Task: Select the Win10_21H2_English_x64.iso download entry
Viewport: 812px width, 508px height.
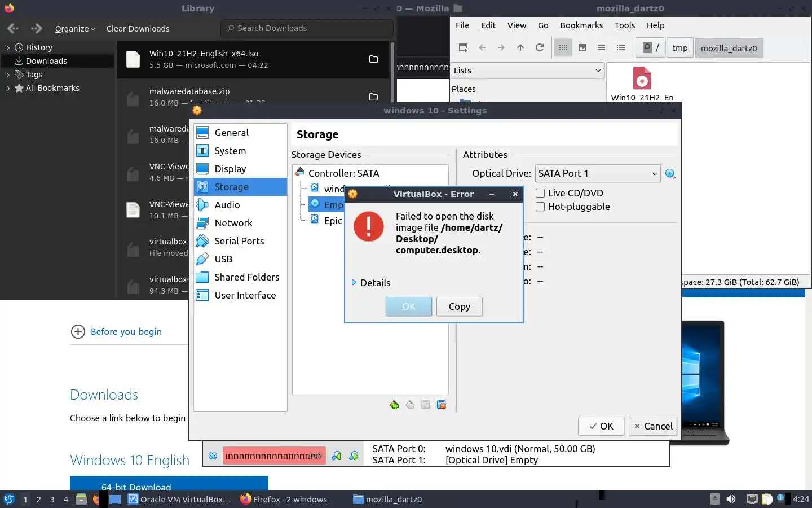Action: coord(253,59)
